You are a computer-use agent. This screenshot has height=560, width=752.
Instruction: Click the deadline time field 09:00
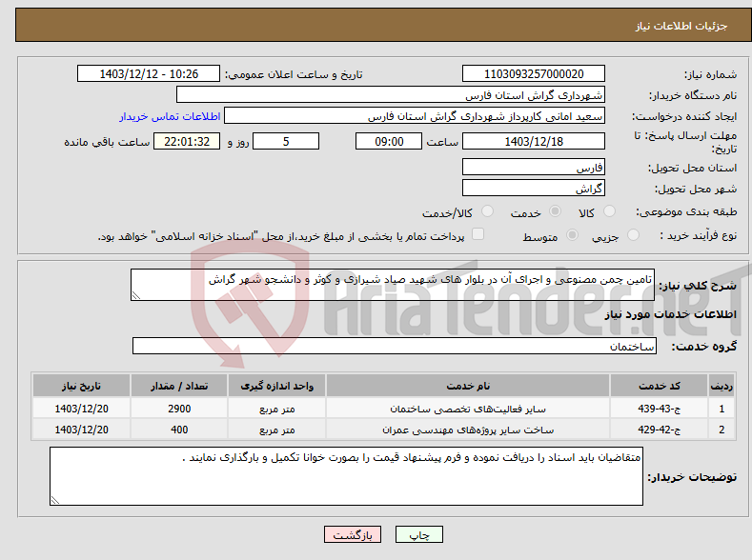pos(389,141)
